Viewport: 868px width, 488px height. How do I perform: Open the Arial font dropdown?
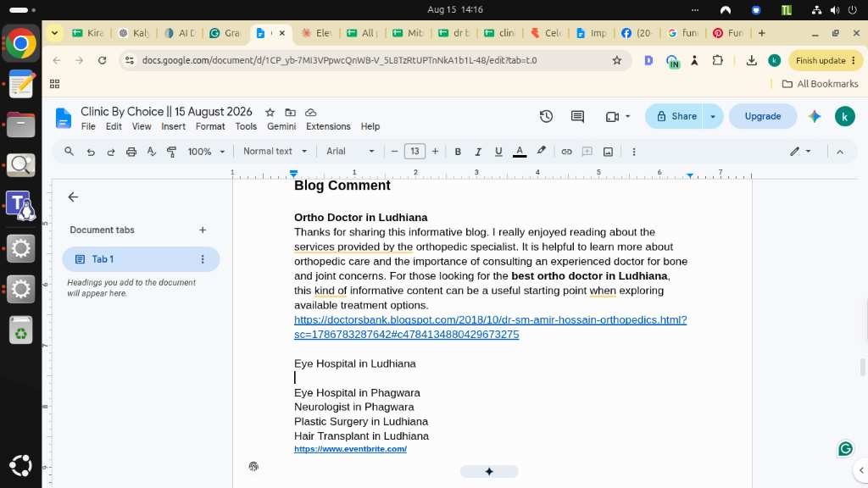[x=350, y=152]
